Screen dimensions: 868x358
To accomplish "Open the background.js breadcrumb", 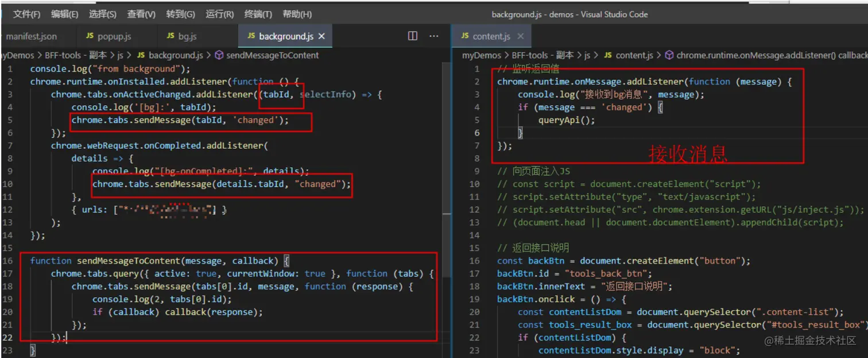I will tap(176, 55).
